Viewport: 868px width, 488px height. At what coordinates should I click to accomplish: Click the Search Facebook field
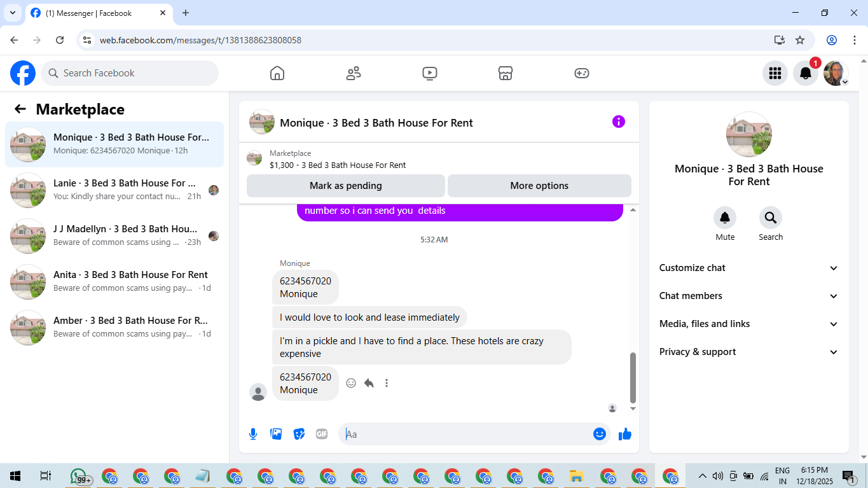point(130,73)
